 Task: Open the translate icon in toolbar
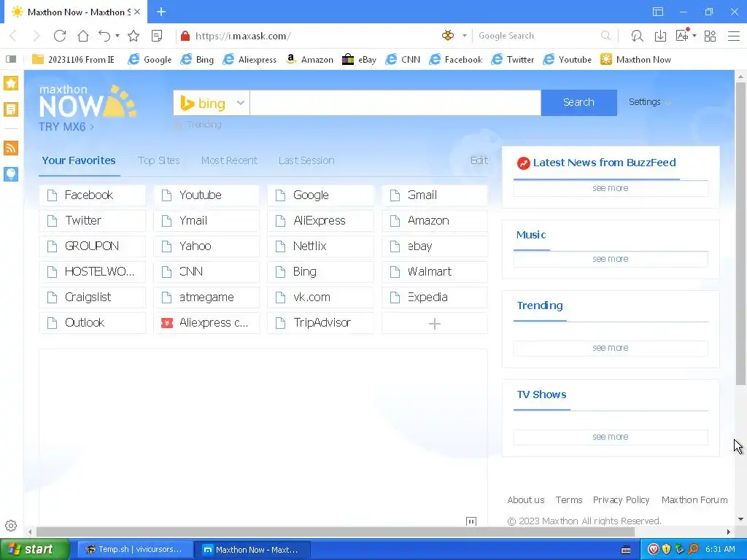[682, 35]
